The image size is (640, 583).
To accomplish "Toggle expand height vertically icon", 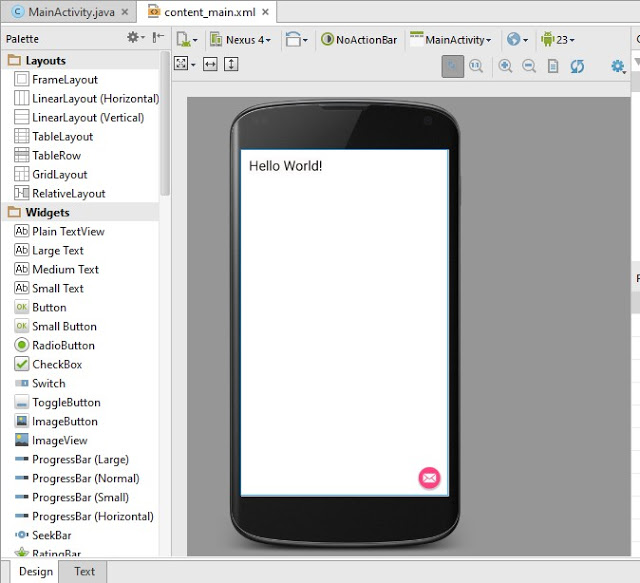I will pyautogui.click(x=231, y=64).
